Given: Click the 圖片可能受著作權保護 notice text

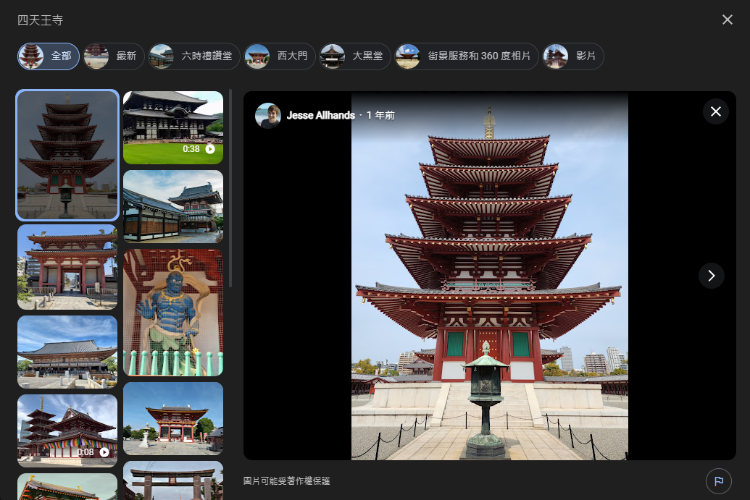Looking at the screenshot, I should [x=287, y=481].
